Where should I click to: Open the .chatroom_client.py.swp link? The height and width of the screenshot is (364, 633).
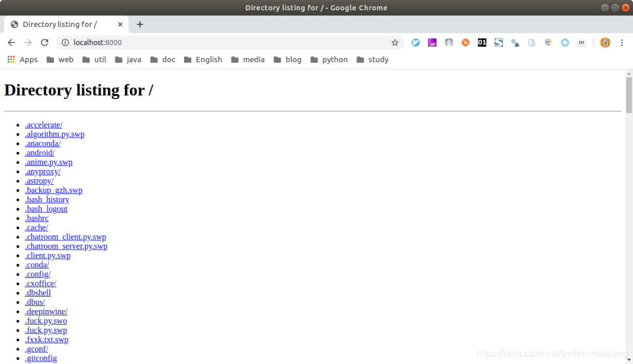pyautogui.click(x=66, y=236)
